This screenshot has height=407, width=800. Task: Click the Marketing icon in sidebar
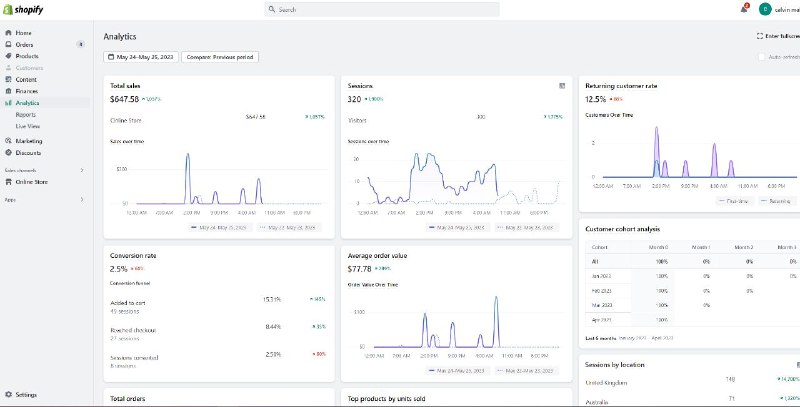[8, 141]
